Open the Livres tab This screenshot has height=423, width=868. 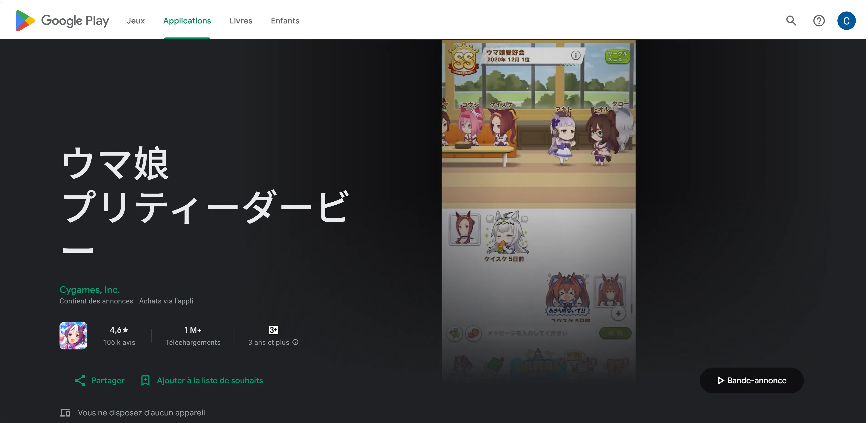(241, 20)
